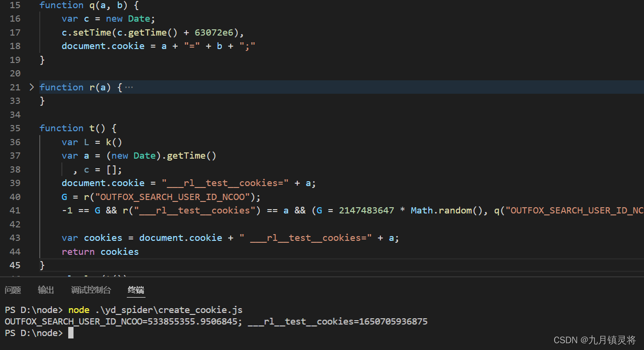This screenshot has width=644, height=350.
Task: Click folded 'function r(a) {' line
Action: click(x=81, y=87)
